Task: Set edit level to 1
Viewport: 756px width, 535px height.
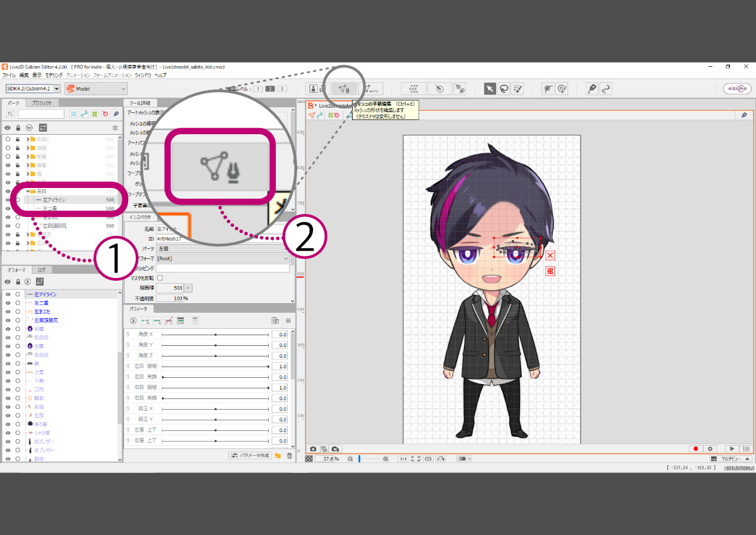Action: [x=258, y=89]
